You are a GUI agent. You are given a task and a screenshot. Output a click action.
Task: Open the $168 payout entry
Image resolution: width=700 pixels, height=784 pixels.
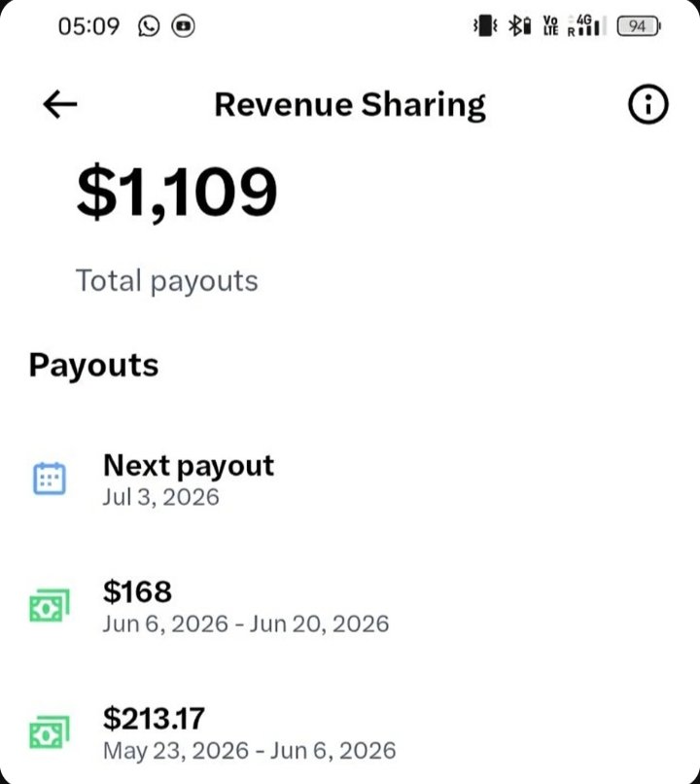350,606
